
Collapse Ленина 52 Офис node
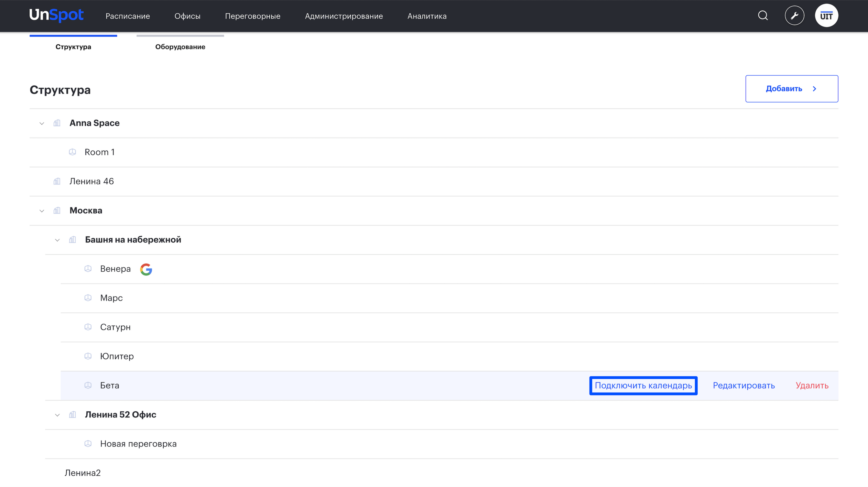tap(57, 415)
